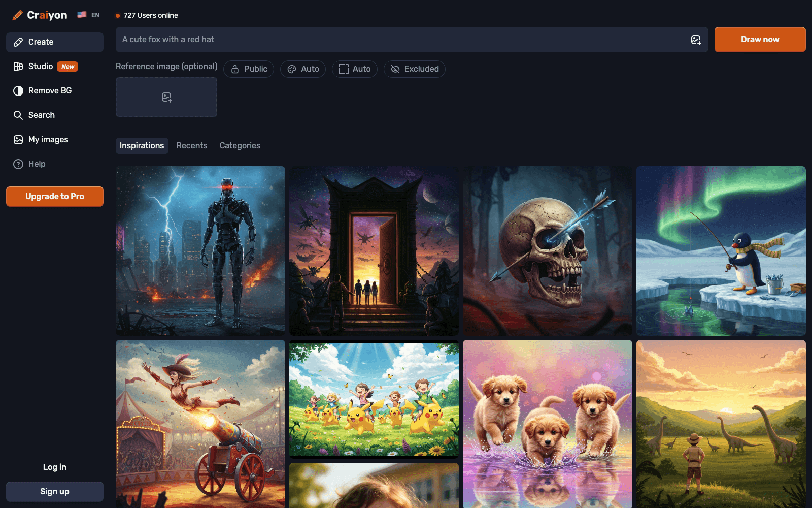
Task: Click the Remove BG half-circle icon
Action: (18, 91)
